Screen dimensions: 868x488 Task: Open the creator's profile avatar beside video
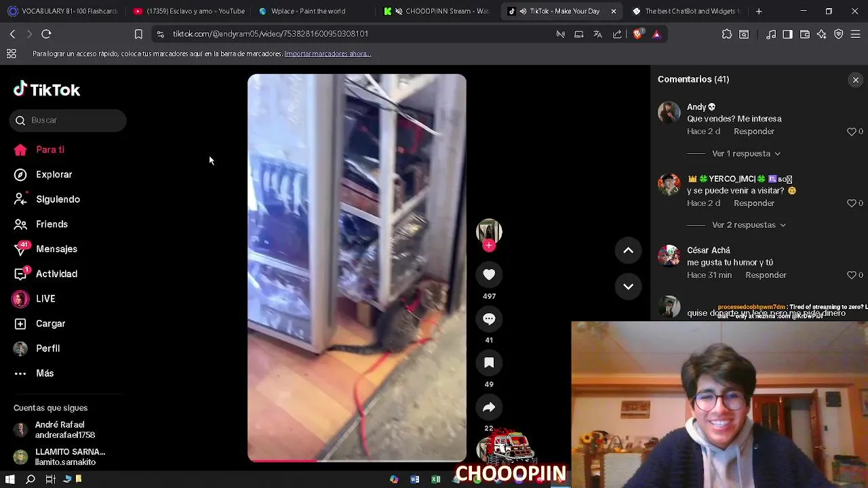coord(489,232)
